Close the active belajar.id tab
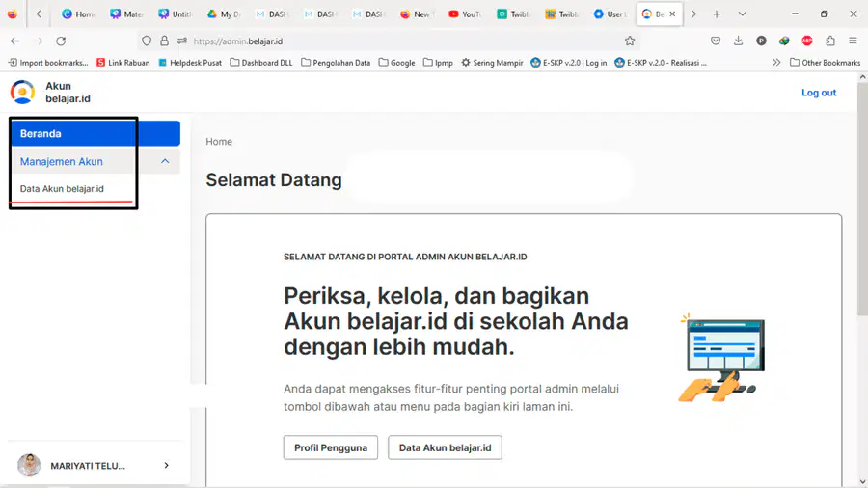 (672, 14)
